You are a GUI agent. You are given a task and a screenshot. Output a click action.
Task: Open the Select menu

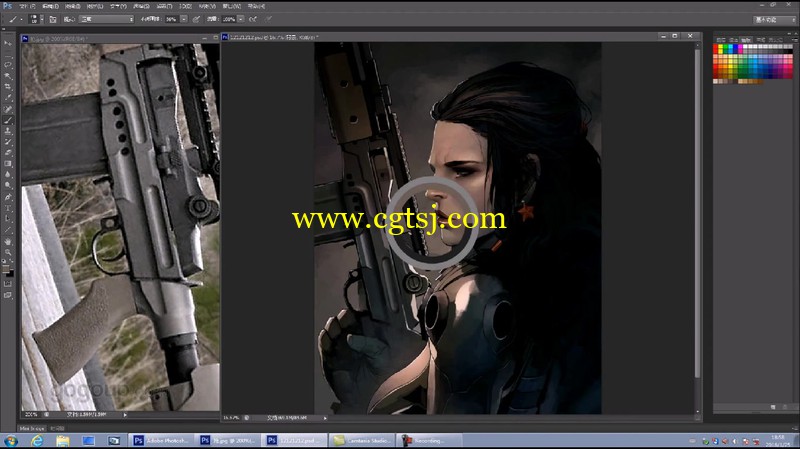(x=141, y=6)
